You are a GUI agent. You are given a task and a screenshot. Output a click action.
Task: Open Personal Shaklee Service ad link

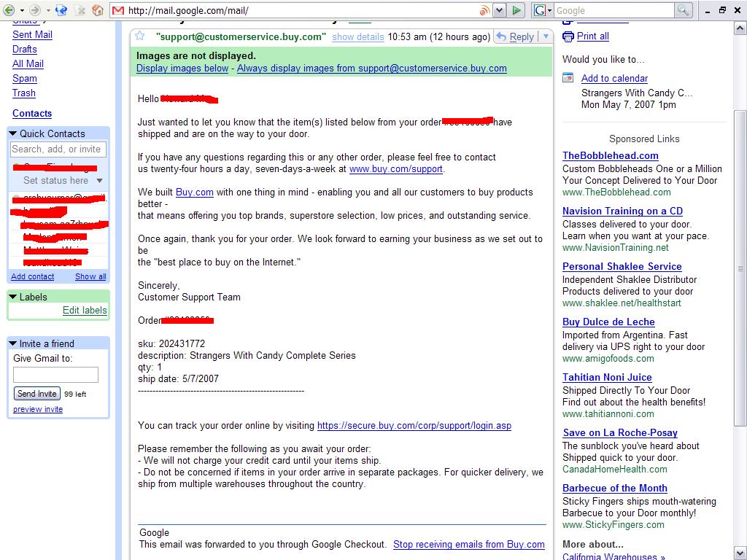(x=622, y=267)
